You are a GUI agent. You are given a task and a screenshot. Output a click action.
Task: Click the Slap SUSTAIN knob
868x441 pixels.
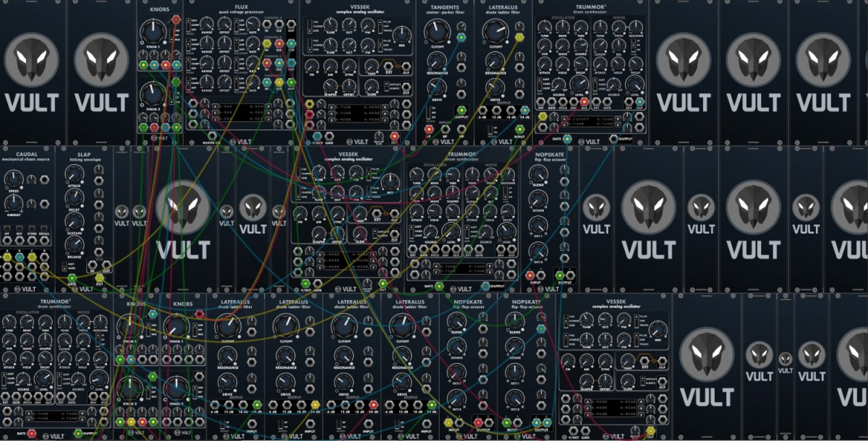(75, 222)
